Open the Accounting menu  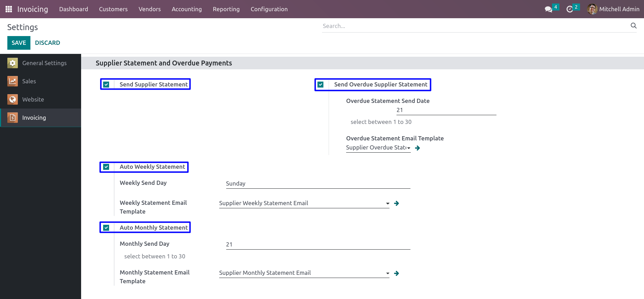187,9
